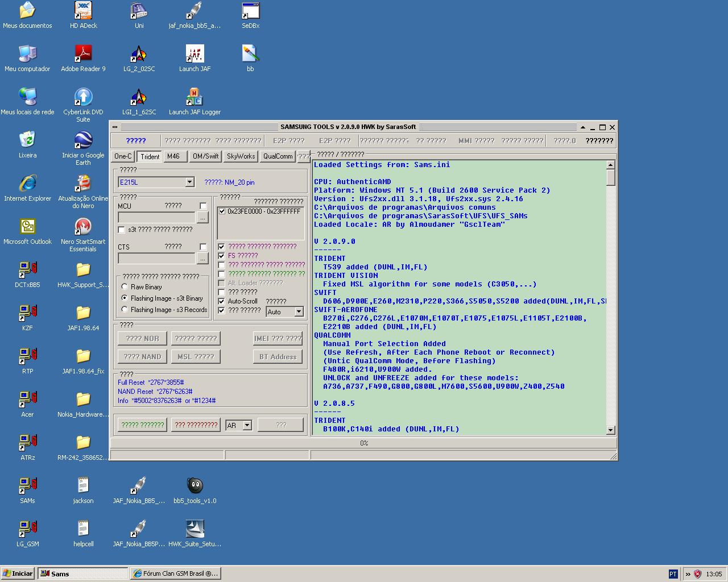Open the SeDBx desktop icon
Screen dimensions: 728x582
click(250, 11)
